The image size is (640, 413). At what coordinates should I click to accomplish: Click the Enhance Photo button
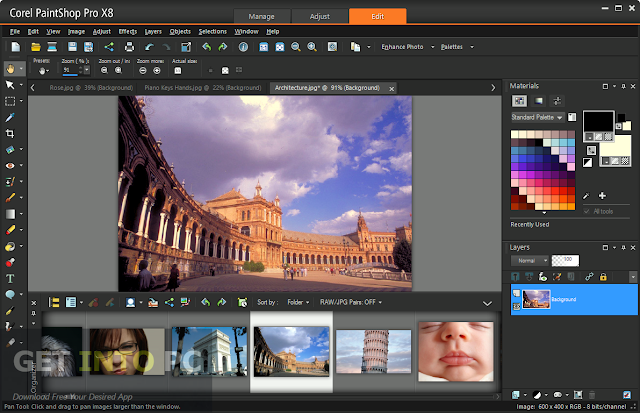tap(402, 47)
